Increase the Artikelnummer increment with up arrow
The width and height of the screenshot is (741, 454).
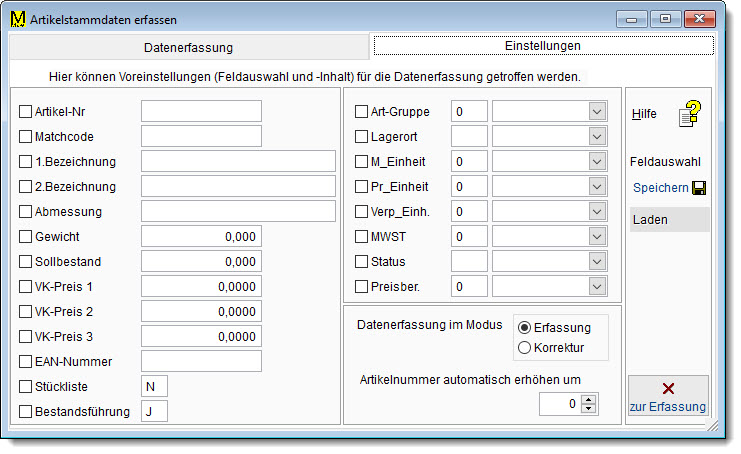click(x=589, y=399)
